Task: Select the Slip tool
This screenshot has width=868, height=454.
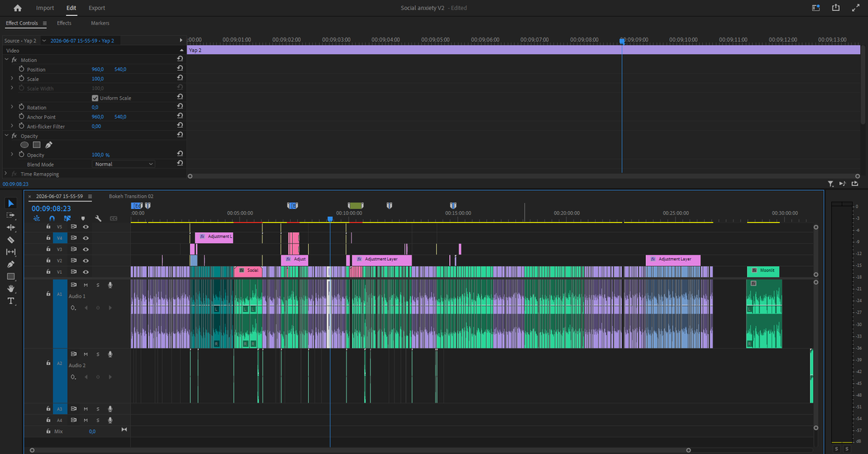Action: click(11, 252)
